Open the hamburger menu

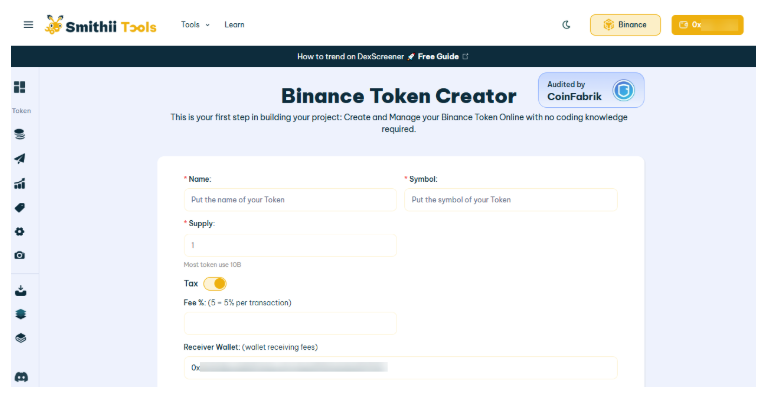(28, 25)
